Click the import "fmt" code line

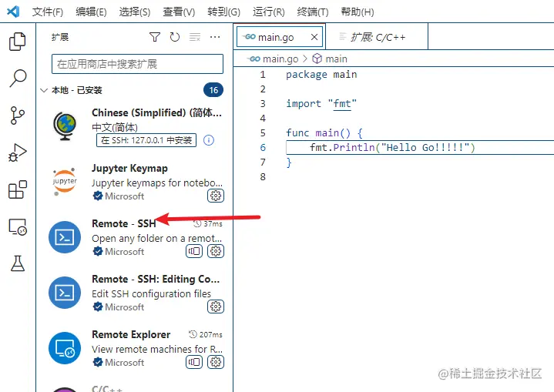[321, 104]
